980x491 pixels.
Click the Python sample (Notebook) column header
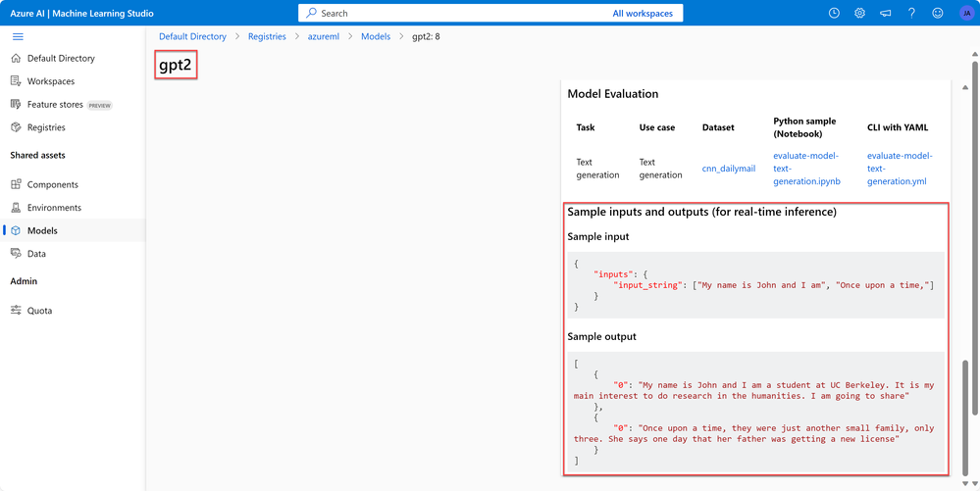click(804, 127)
